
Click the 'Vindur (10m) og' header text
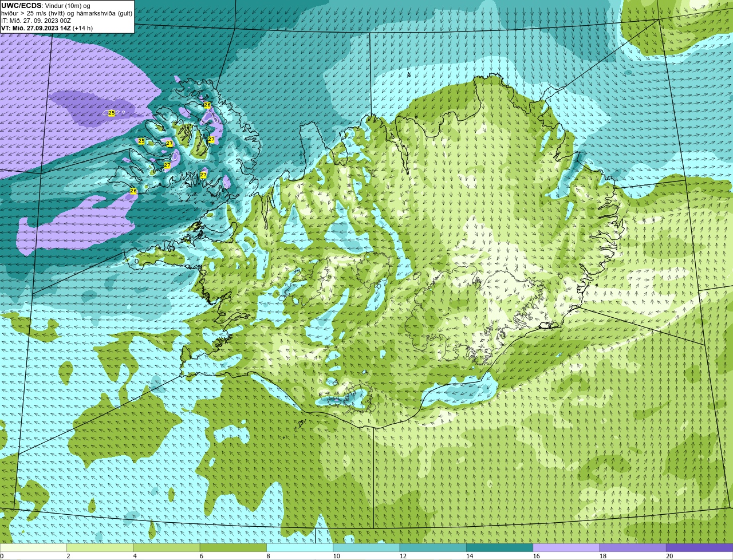67,6
